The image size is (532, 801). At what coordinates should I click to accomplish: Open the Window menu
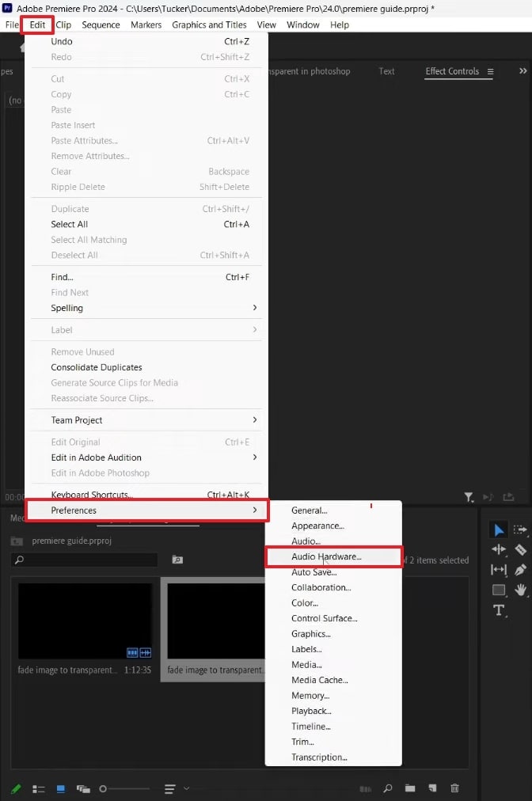(303, 25)
